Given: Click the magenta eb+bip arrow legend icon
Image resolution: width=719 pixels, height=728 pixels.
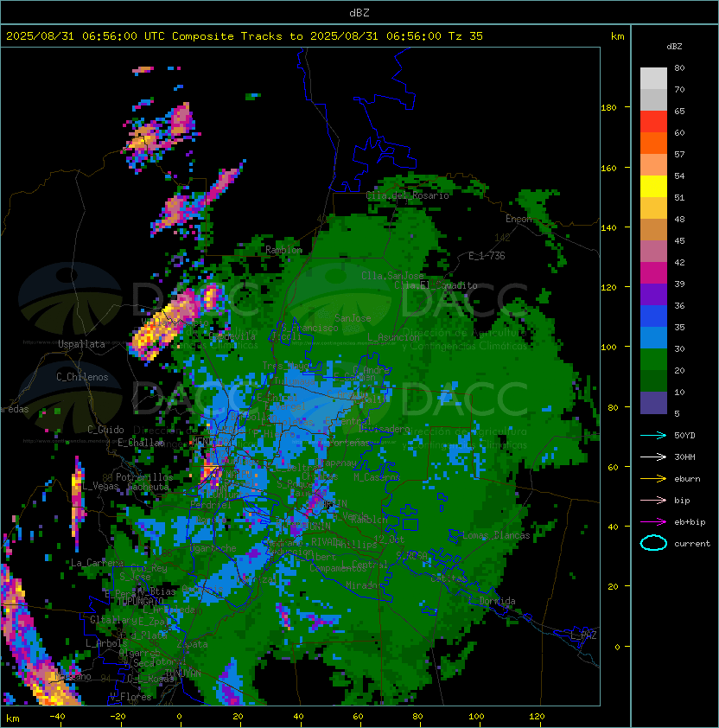Looking at the screenshot, I should [x=653, y=522].
